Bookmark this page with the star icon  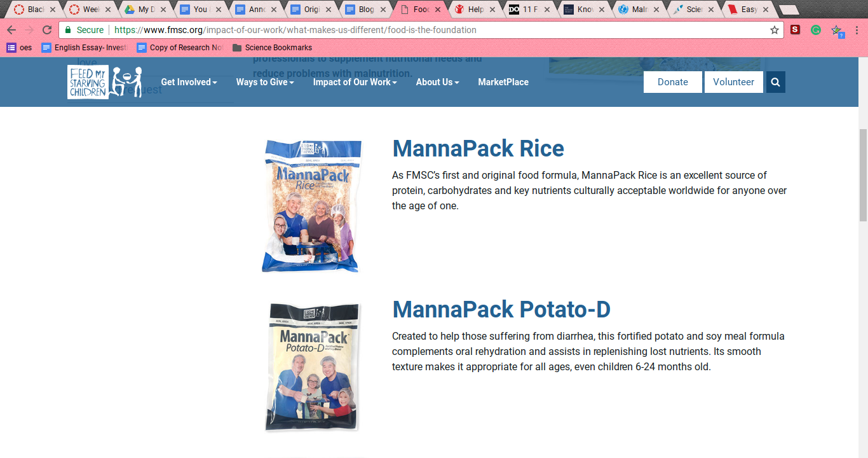[x=775, y=30]
